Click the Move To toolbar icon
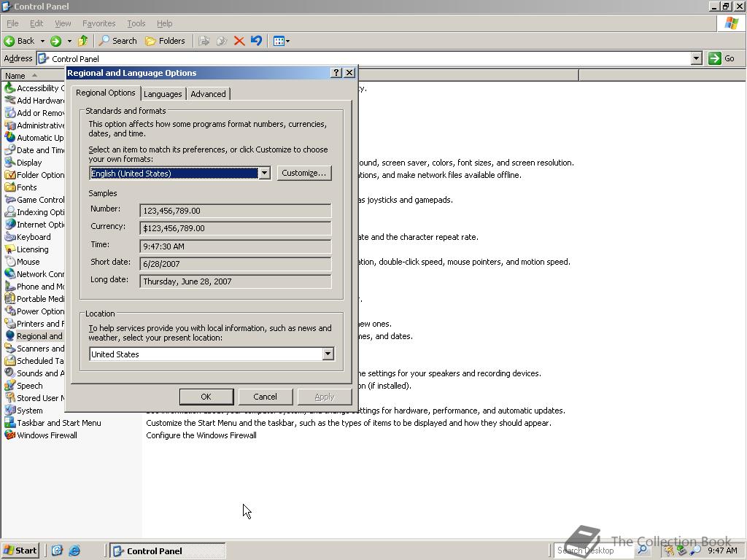 tap(204, 41)
